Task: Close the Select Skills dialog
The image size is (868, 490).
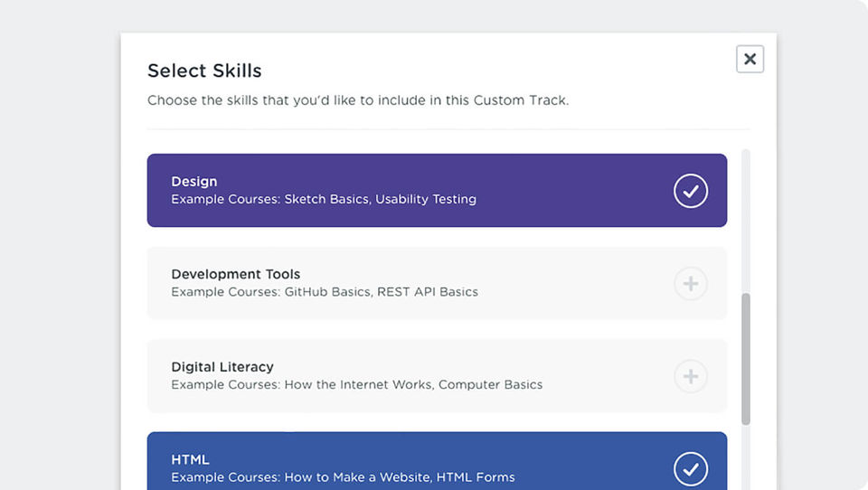Action: (750, 59)
